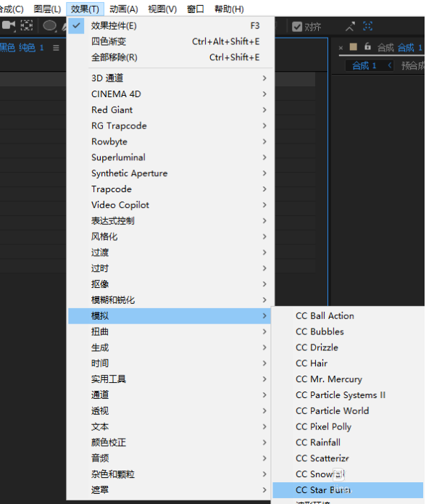434x504 pixels.
Task: Toggle the 对齐 snapping checkbox
Action: (x=297, y=27)
